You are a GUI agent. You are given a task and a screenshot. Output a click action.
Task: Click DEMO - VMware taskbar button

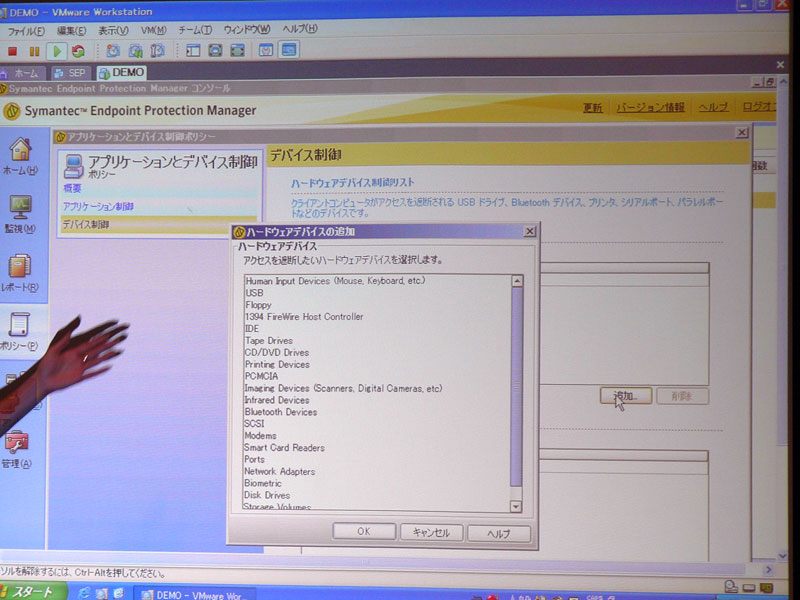[x=193, y=594]
